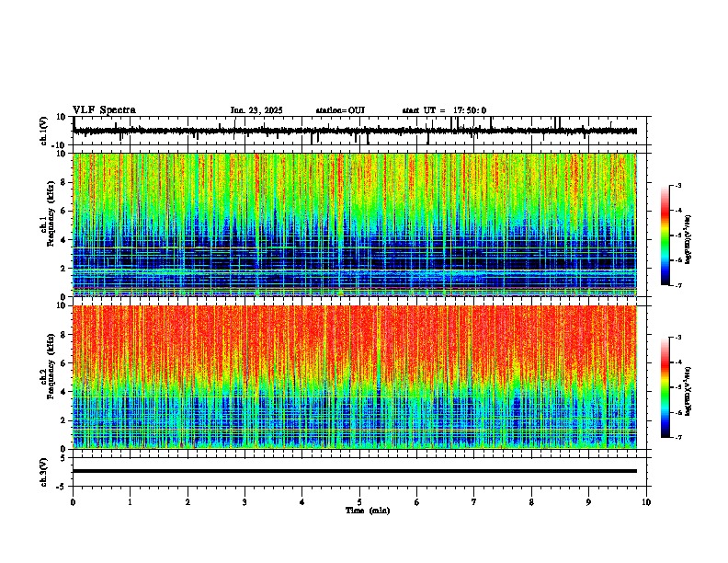Screen dimensions: 728x563
Task: Click time axis tick label "7"
Action: coord(474,502)
